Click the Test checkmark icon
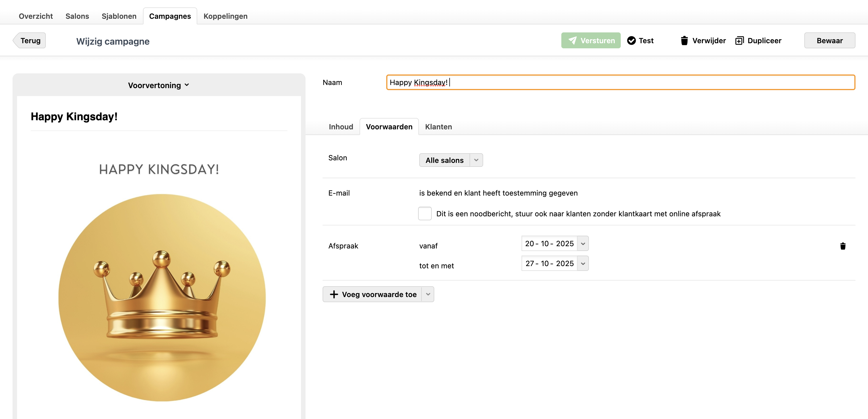This screenshot has width=868, height=419. pyautogui.click(x=631, y=40)
